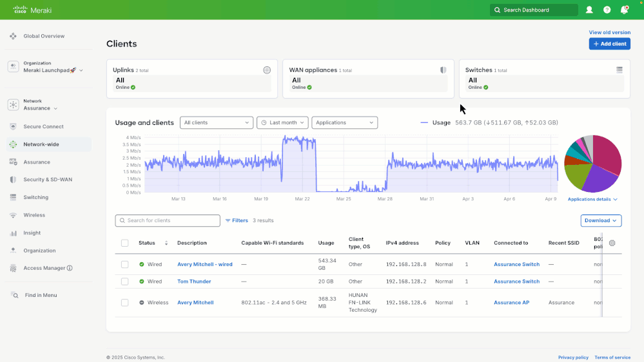Open the notifications bell icon
Viewport: 644px width, 362px height.
point(624,10)
